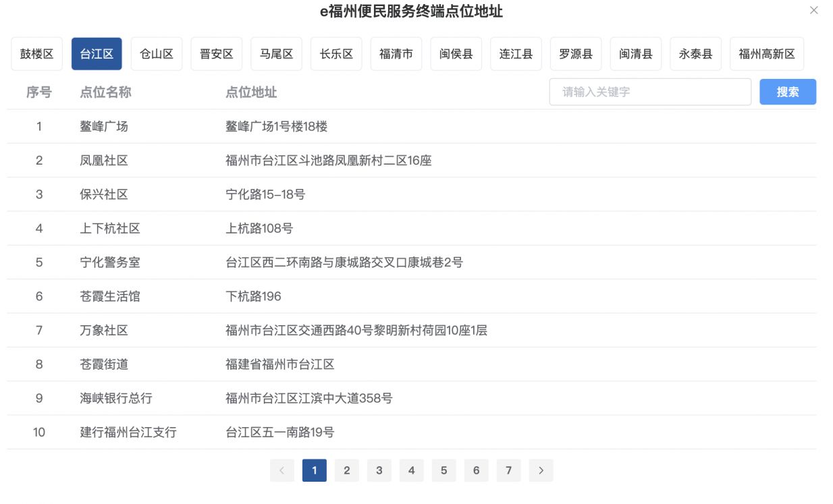Click the 搜索 search button
This screenshot has width=833, height=504.
[x=787, y=92]
